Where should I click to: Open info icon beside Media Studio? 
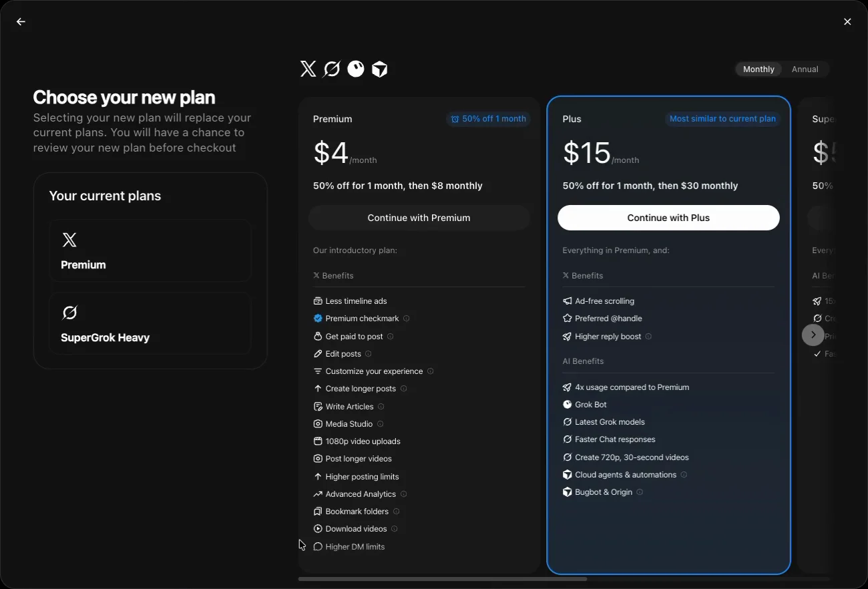[381, 424]
